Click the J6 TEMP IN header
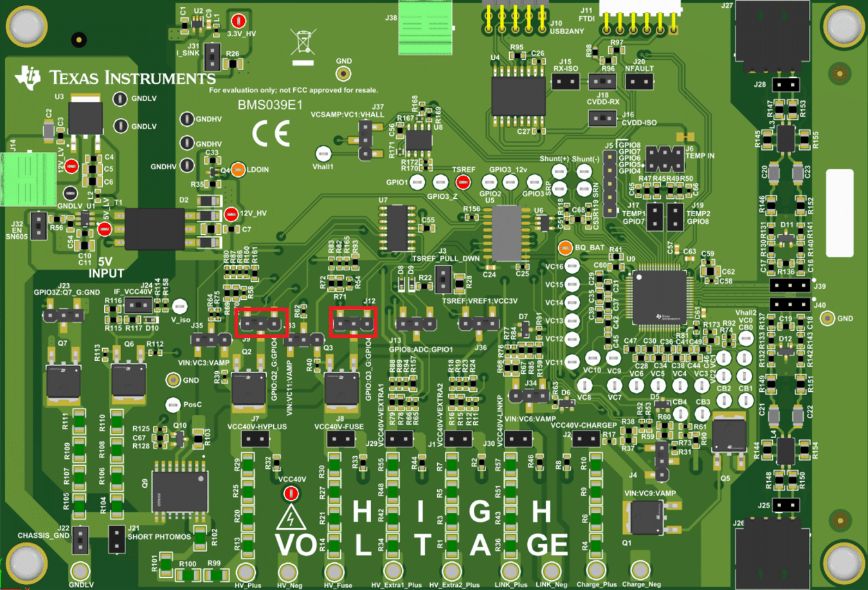This screenshot has height=590, width=868. pyautogui.click(x=664, y=158)
